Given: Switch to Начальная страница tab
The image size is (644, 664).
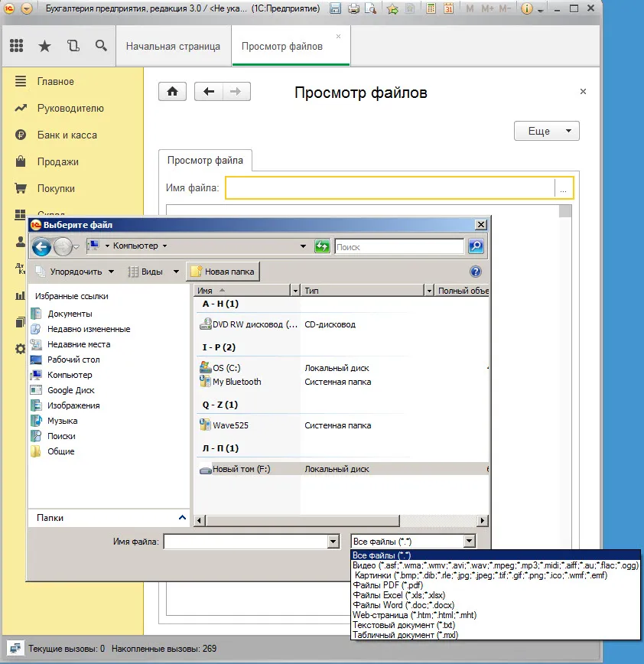Looking at the screenshot, I should point(173,46).
